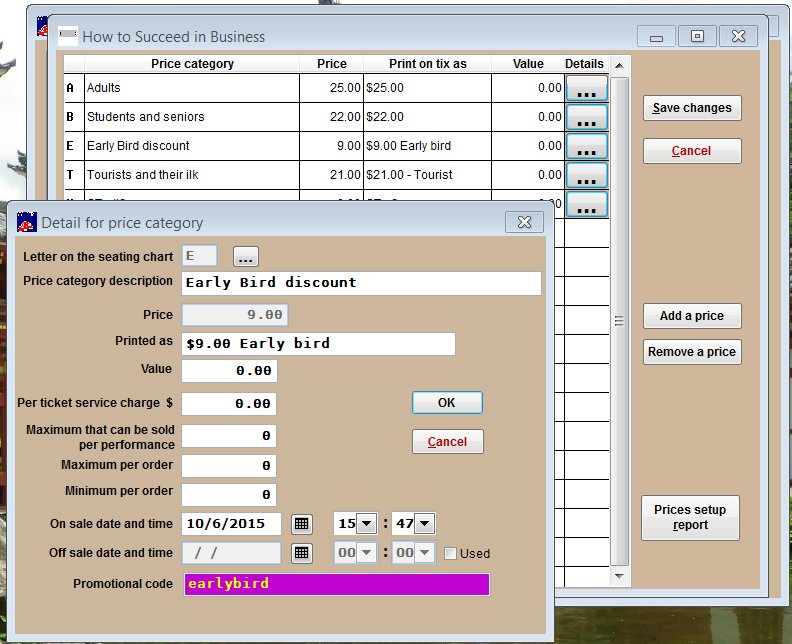This screenshot has height=644, width=792.
Task: Click the Price category description field
Action: coord(361,283)
